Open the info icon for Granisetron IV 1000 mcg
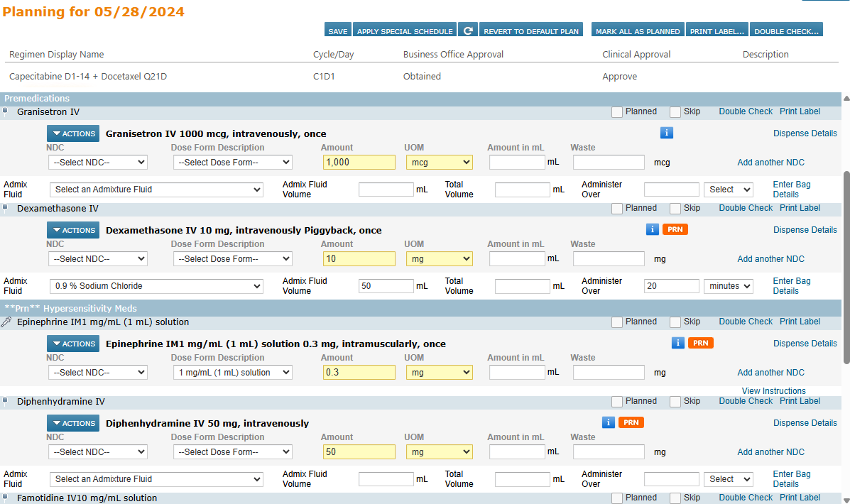The image size is (850, 504). (x=666, y=133)
